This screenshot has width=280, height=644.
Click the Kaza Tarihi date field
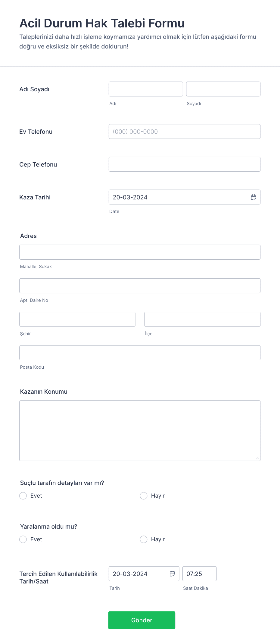coord(185,197)
